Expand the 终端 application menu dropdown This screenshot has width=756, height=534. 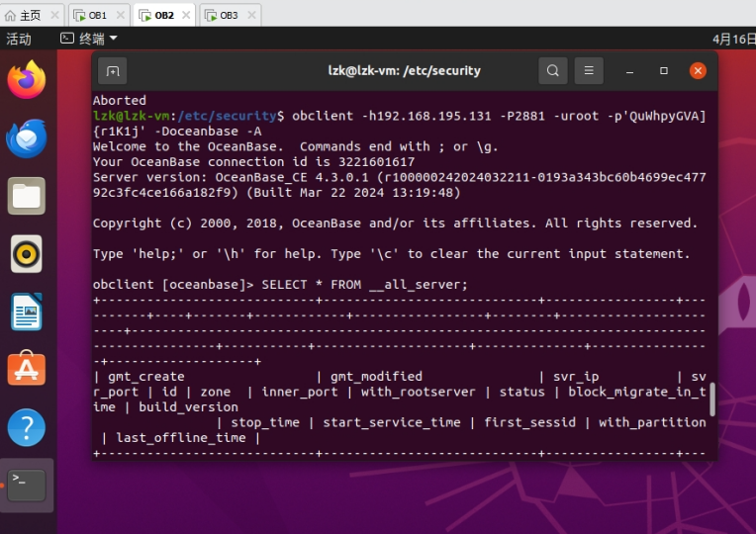(x=89, y=39)
